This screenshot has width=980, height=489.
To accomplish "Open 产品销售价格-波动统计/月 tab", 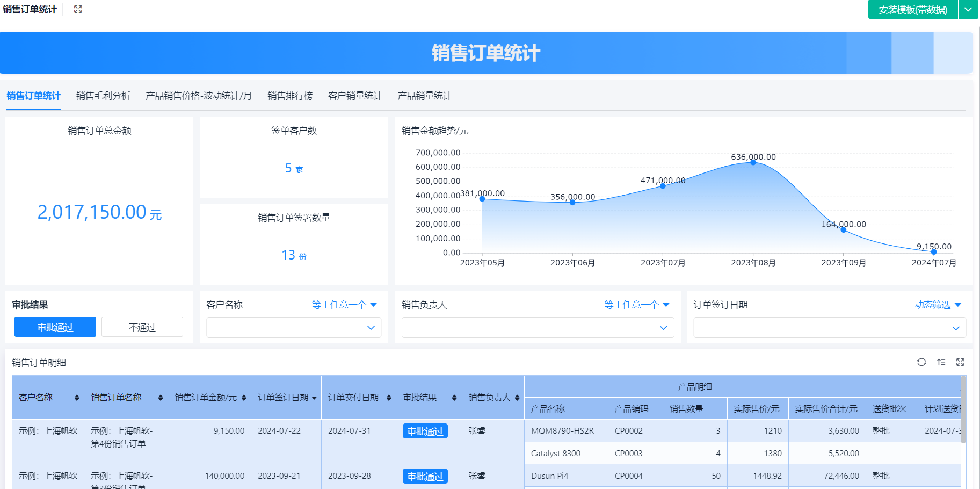I will point(199,96).
